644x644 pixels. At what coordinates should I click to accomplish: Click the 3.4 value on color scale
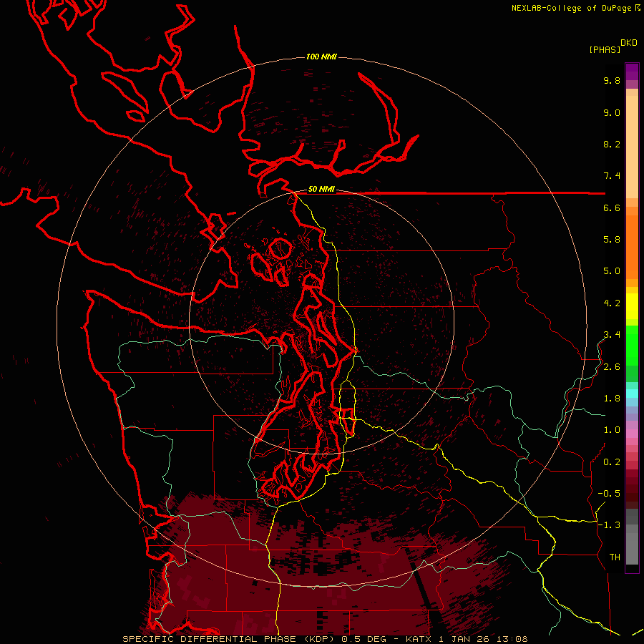click(x=612, y=335)
